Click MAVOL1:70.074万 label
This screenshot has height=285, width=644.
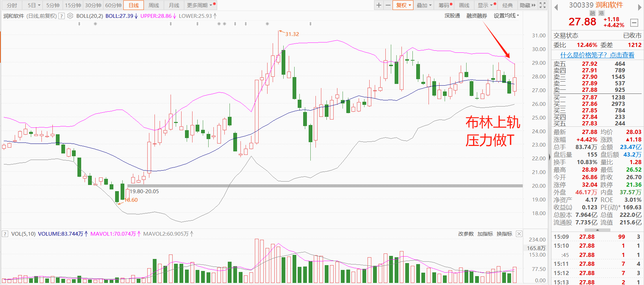pyautogui.click(x=113, y=234)
